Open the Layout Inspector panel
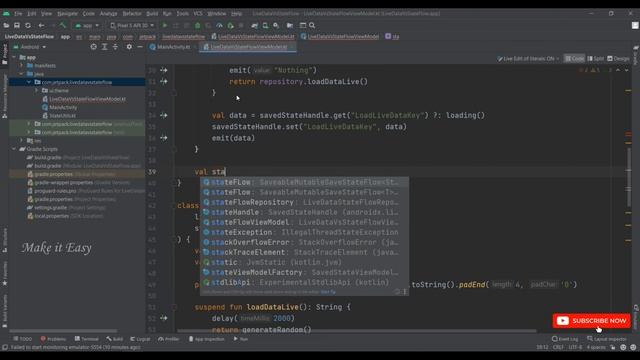This screenshot has width=640, height=360. click(x=608, y=339)
